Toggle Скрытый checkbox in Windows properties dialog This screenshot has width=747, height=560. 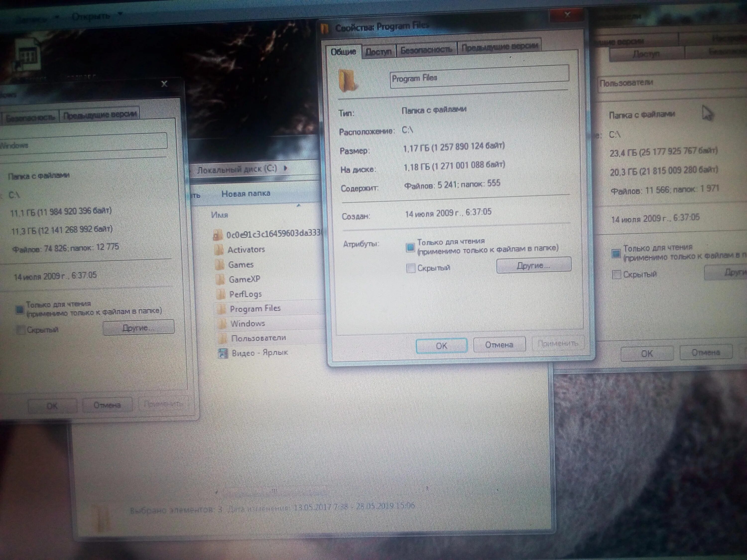tap(21, 330)
